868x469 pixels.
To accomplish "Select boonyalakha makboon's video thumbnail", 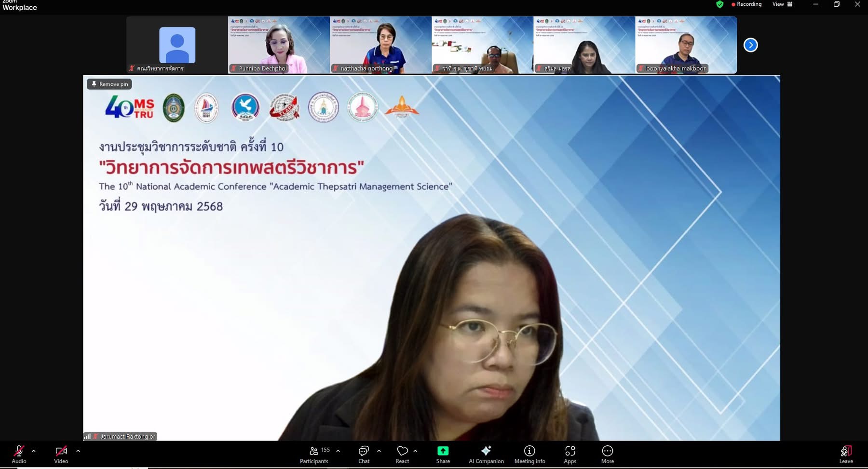I will pyautogui.click(x=686, y=45).
